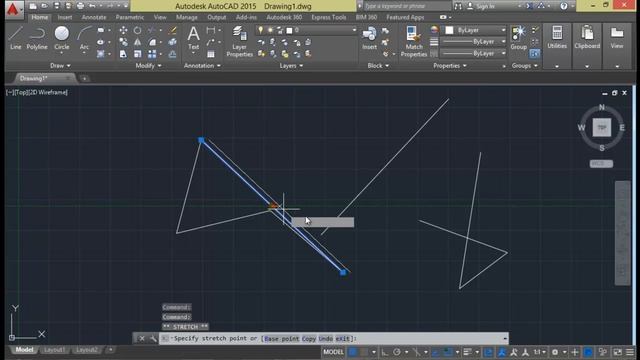
Task: Toggle group selection on/off icon
Action: coord(535,54)
